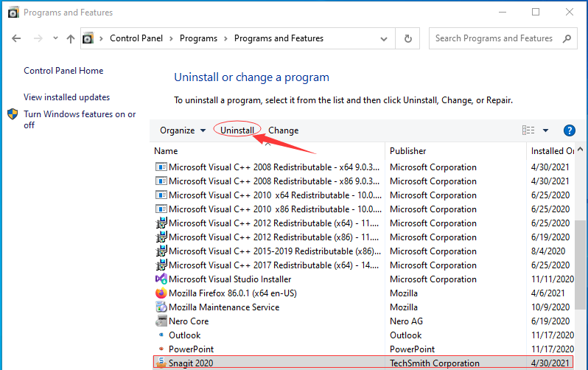Screen dimensions: 588x370
Task: Expand the address bar history dropdown
Action: pos(384,38)
